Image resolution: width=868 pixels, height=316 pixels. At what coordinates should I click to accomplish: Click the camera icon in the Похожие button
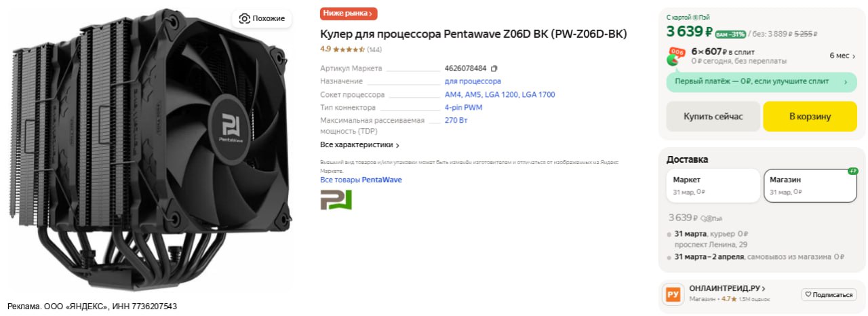[244, 18]
